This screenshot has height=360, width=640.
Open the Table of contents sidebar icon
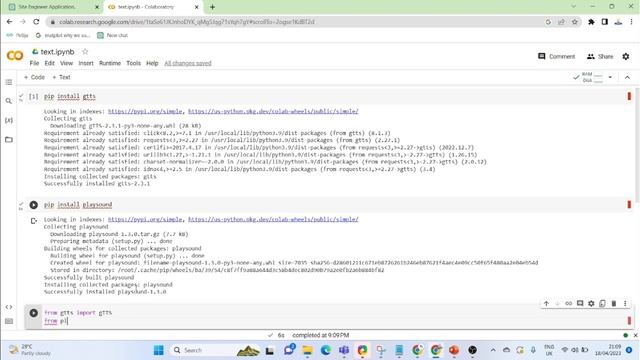point(9,82)
